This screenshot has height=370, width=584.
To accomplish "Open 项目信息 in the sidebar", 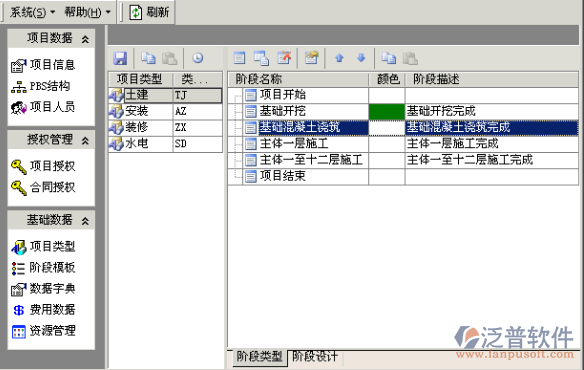I will pyautogui.click(x=43, y=65).
